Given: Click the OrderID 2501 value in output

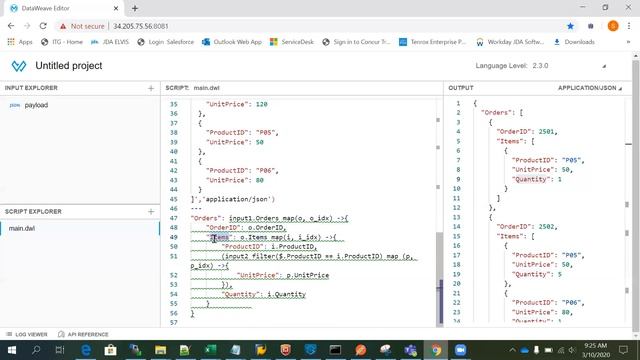Looking at the screenshot, I should point(546,132).
